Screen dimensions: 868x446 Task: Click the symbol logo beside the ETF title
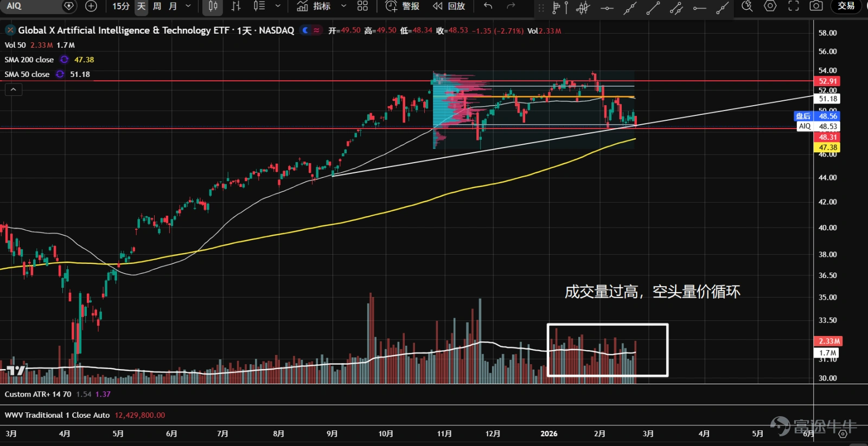point(10,30)
